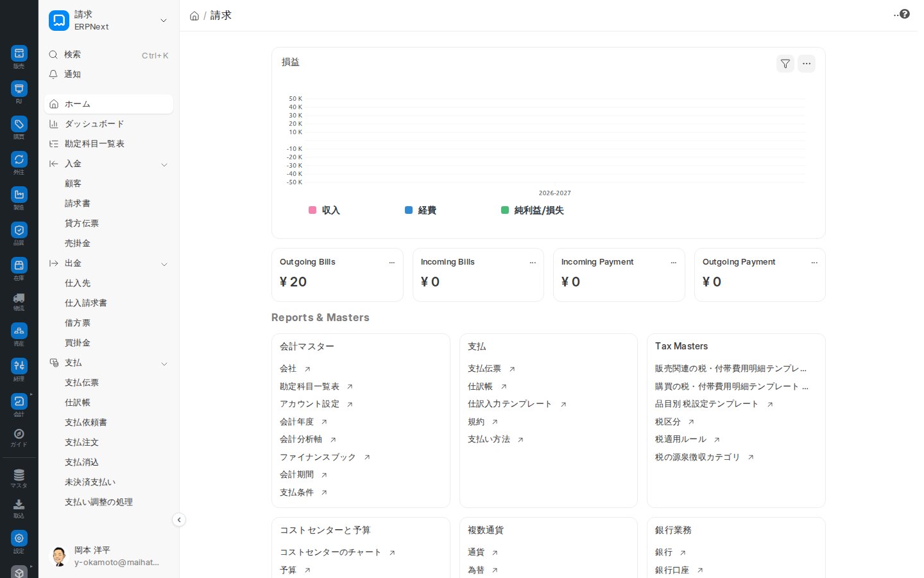Open Incoming Bills card options menu
The width and height of the screenshot is (924, 578).
pos(533,263)
